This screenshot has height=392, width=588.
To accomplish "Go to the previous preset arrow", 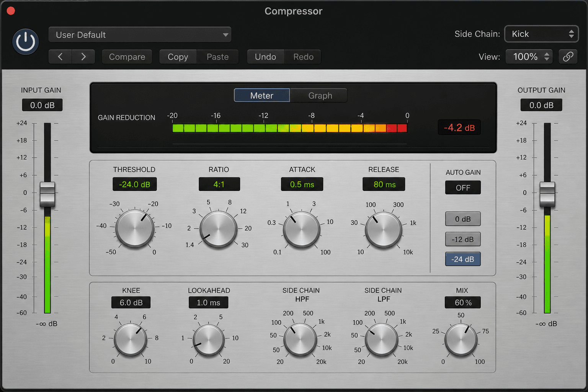I will 60,57.
